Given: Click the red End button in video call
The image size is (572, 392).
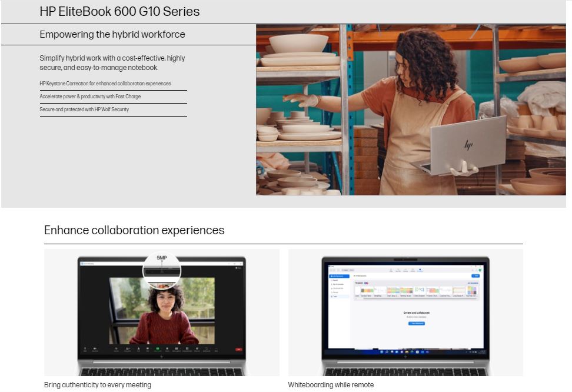Looking at the screenshot, I should pos(239,349).
